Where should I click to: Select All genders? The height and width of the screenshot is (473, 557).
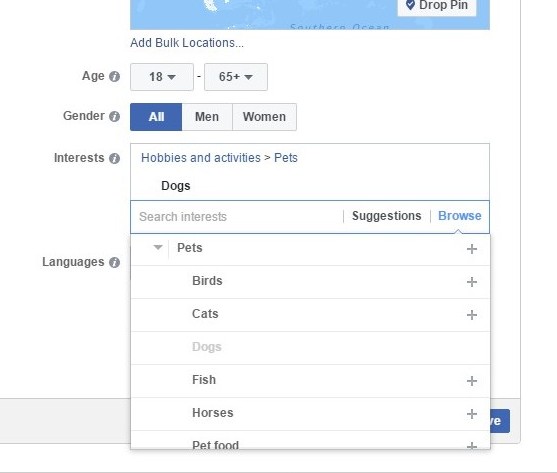click(156, 117)
